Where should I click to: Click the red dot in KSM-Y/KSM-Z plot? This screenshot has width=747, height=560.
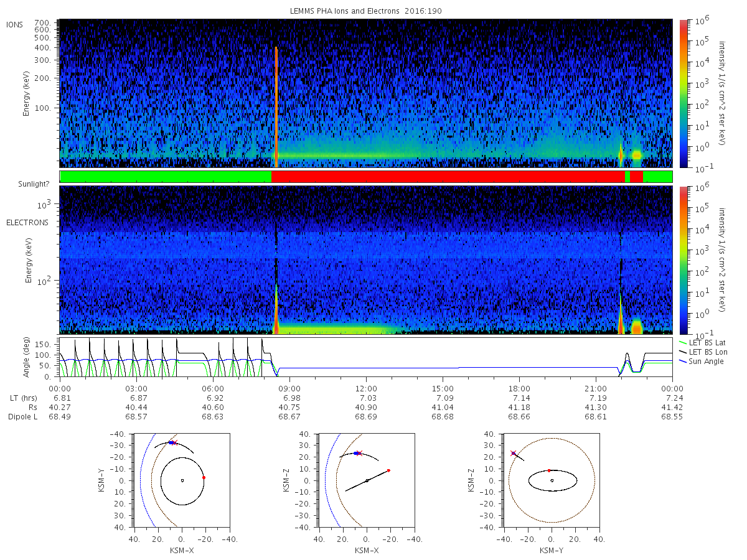[549, 470]
